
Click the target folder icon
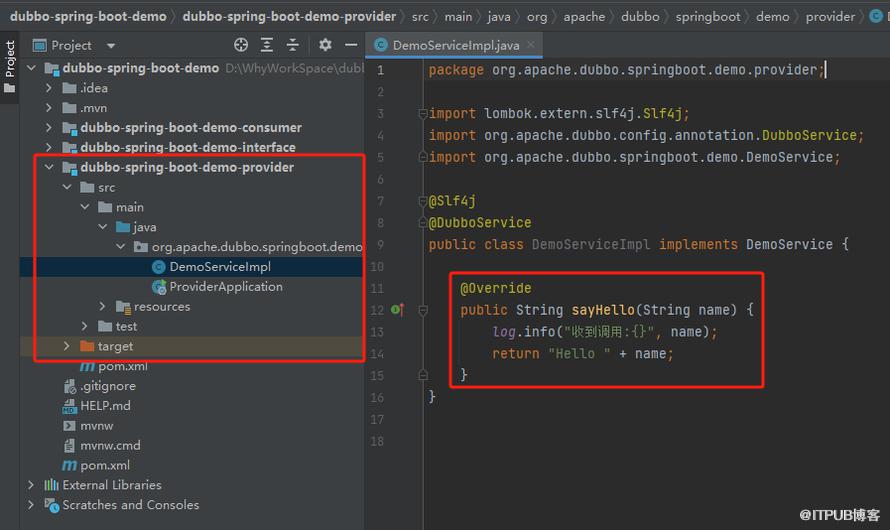(87, 346)
